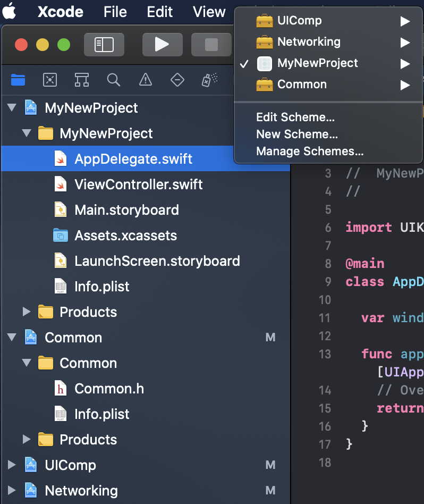Click the MyNewProject project file icon

31,107
